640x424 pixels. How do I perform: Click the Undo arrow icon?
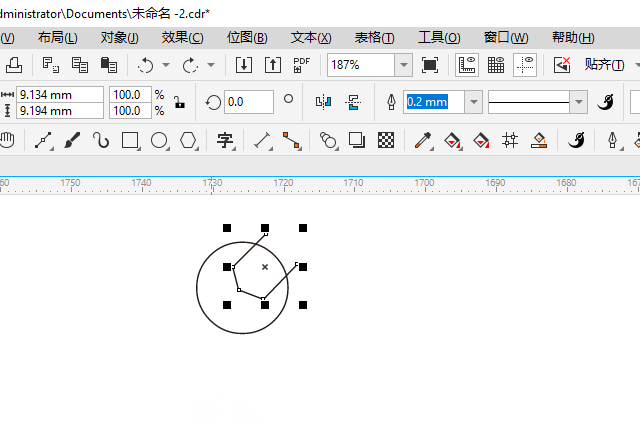pyautogui.click(x=145, y=65)
